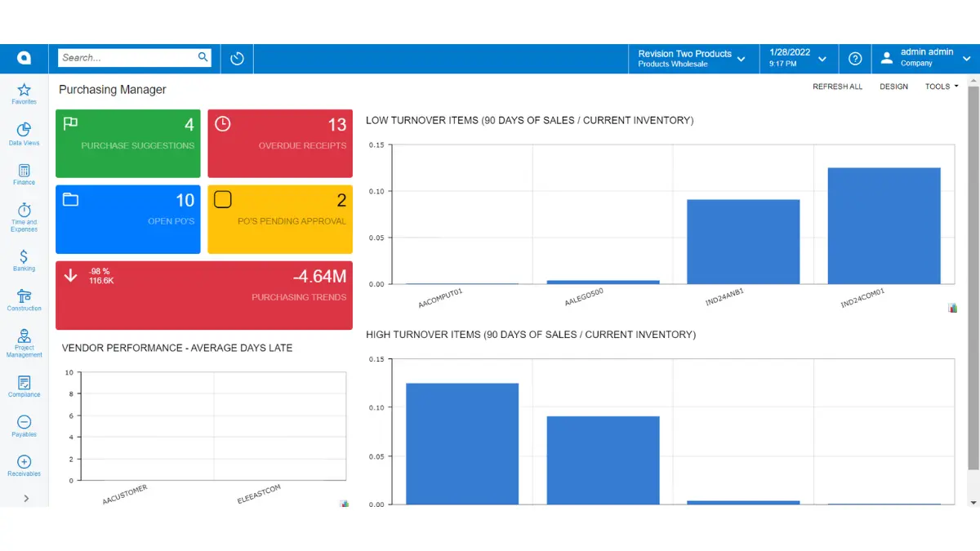Open the Overdue Receipts tile

coord(280,144)
